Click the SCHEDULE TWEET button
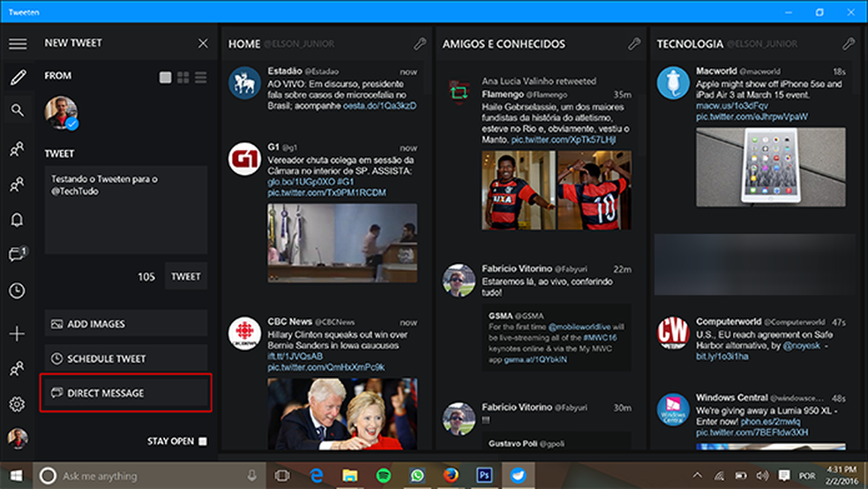 [126, 358]
